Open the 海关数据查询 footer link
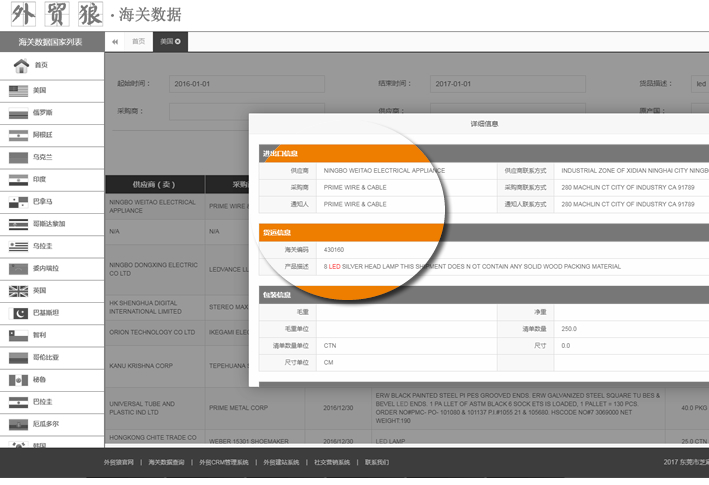Viewport: 709px width, 485px height. click(166, 462)
